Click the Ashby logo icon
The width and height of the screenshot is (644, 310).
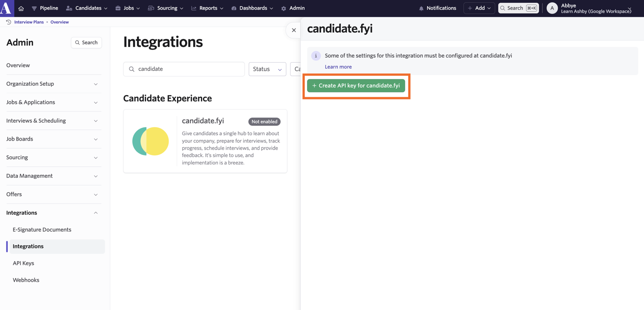pyautogui.click(x=6, y=8)
